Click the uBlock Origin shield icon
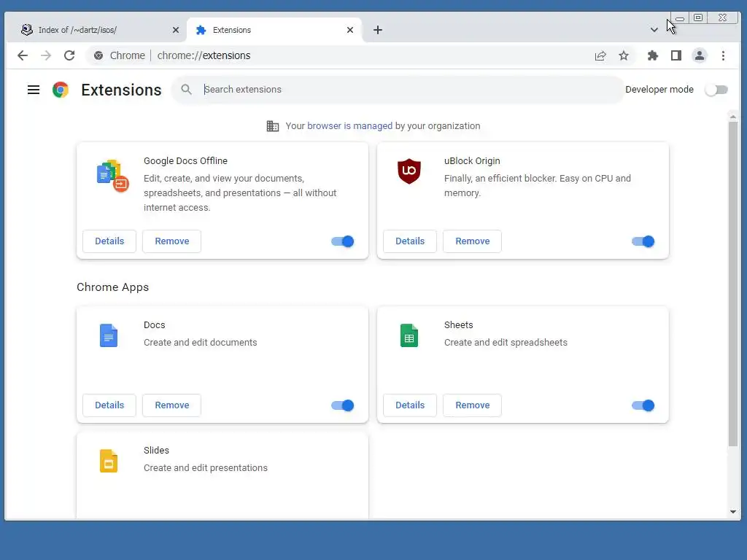Viewport: 747px width, 560px height. (409, 171)
